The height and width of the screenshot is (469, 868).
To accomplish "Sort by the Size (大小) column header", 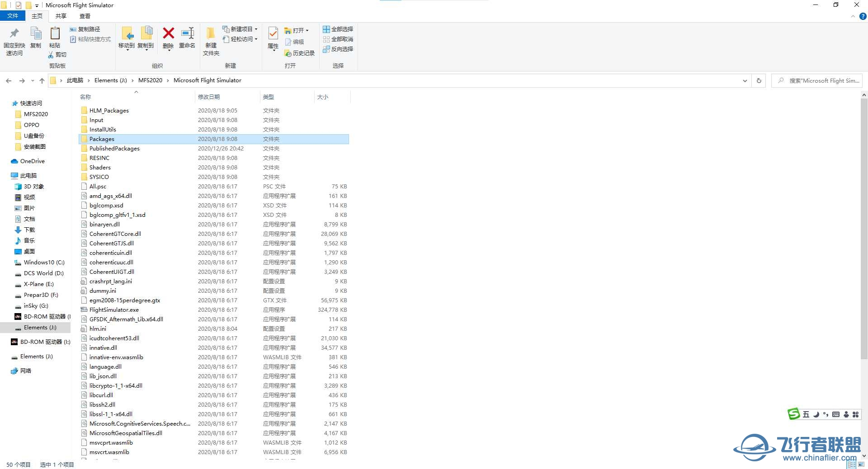I will 332,97.
